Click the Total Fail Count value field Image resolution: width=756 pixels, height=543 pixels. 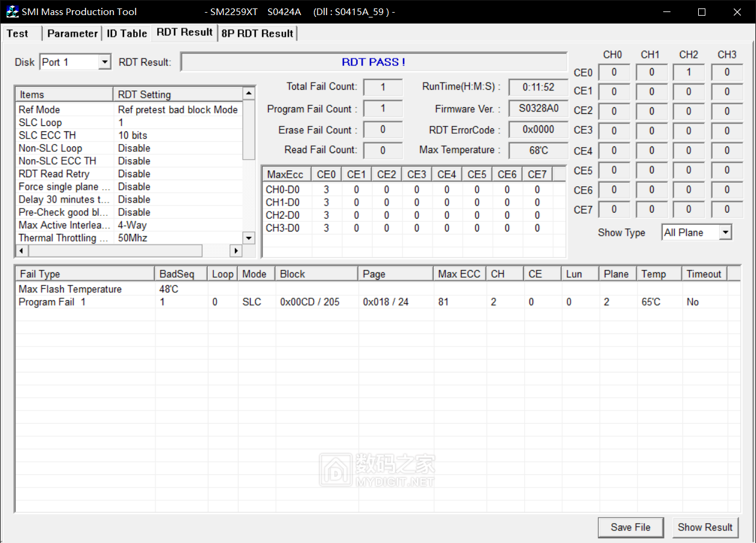coord(383,87)
